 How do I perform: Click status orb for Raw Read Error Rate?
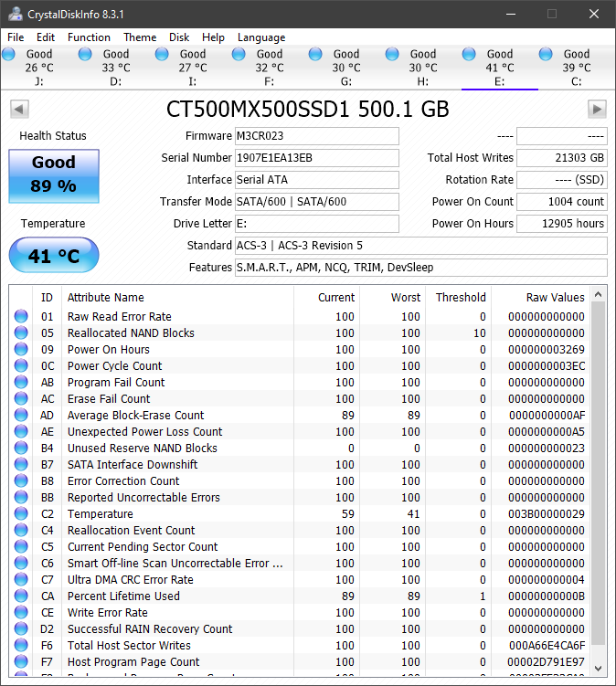pyautogui.click(x=21, y=316)
